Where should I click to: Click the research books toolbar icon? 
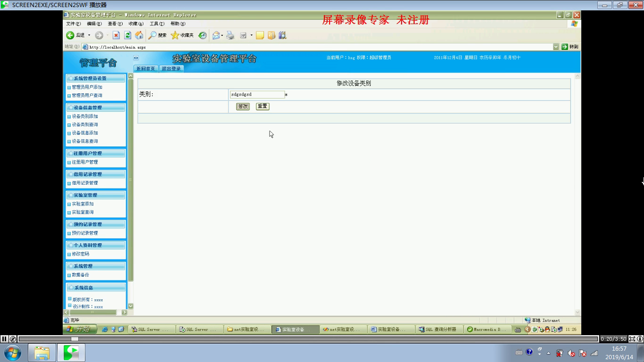point(282,35)
